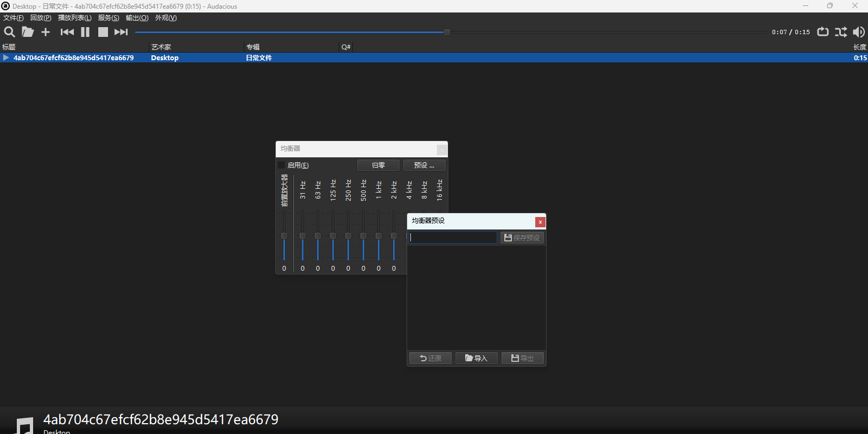The height and width of the screenshot is (434, 868).
Task: Open files using the folder icon
Action: 28,32
